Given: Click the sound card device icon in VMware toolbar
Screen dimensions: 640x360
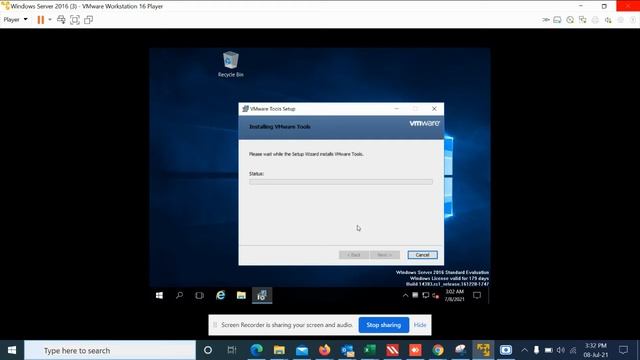Looking at the screenshot, I should [608, 20].
